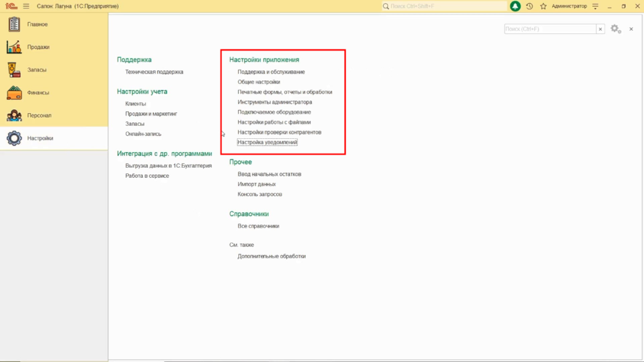Open Техническая поддержка
Viewport: 644px width, 362px height.
click(154, 72)
